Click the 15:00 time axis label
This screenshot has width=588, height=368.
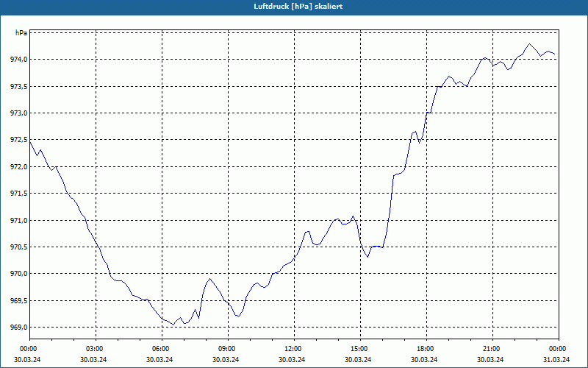coord(360,349)
